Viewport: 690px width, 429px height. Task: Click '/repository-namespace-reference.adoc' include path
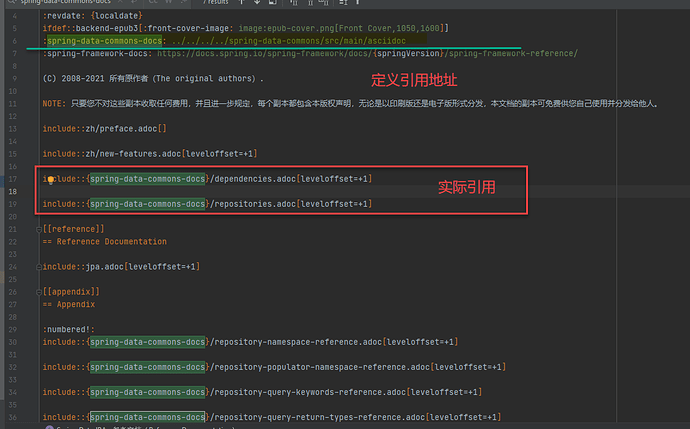pos(296,342)
